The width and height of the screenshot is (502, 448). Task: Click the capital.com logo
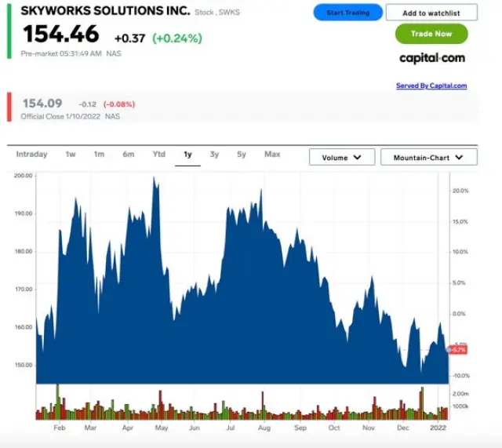pos(431,58)
